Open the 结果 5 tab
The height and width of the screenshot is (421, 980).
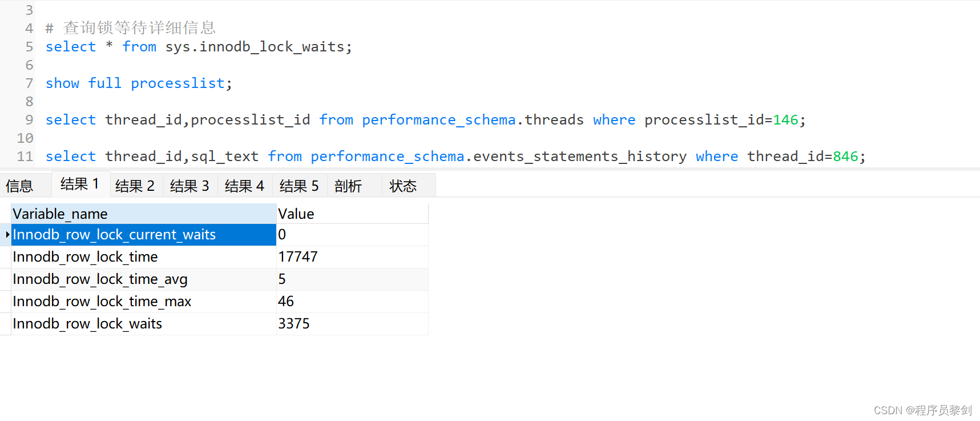point(300,186)
